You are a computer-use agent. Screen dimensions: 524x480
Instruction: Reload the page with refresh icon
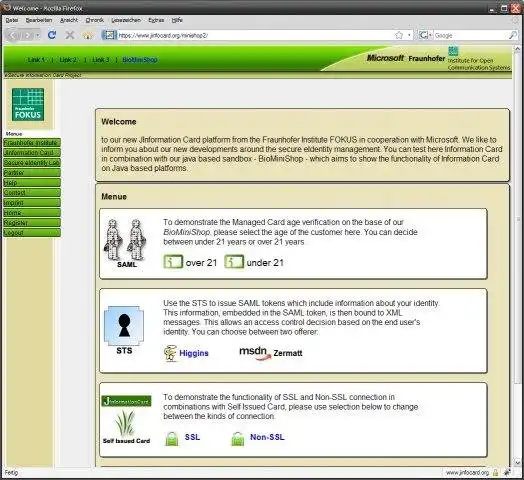pos(52,35)
